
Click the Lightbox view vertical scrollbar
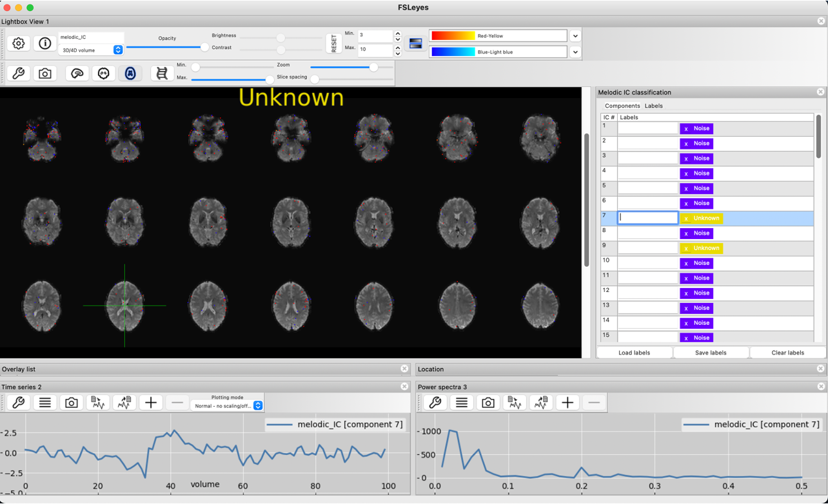tap(586, 200)
